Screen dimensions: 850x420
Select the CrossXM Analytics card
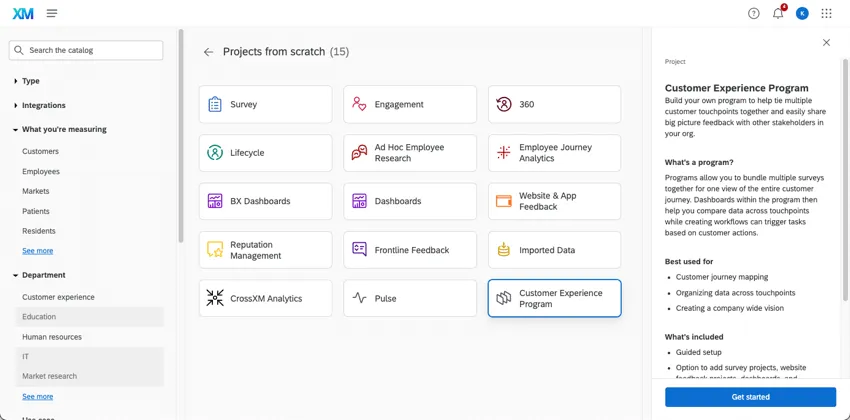pyautogui.click(x=265, y=298)
